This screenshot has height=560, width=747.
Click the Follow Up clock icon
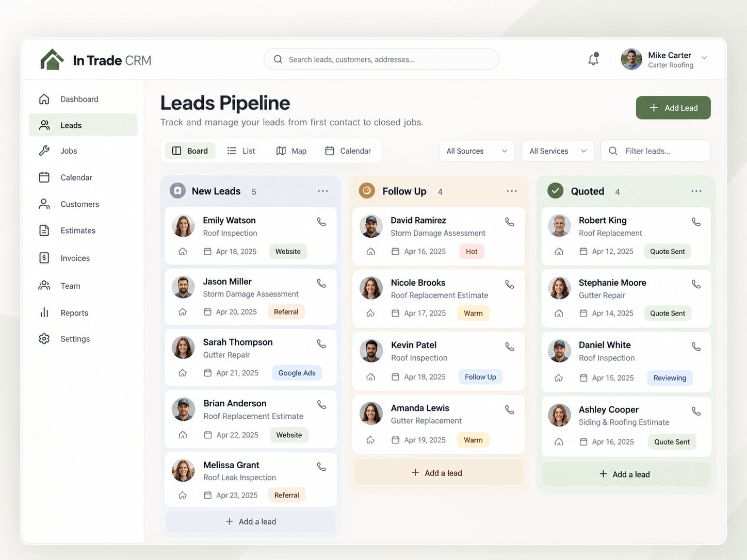[x=367, y=191]
